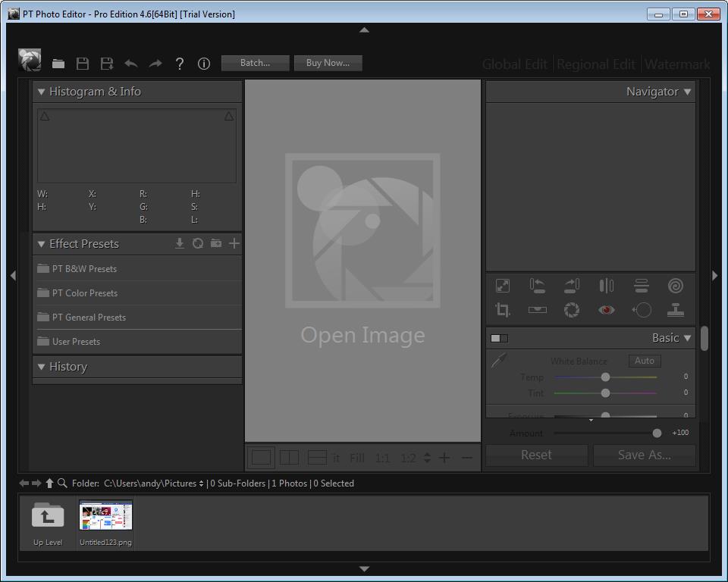Select the top-bottom compare view

[317, 458]
